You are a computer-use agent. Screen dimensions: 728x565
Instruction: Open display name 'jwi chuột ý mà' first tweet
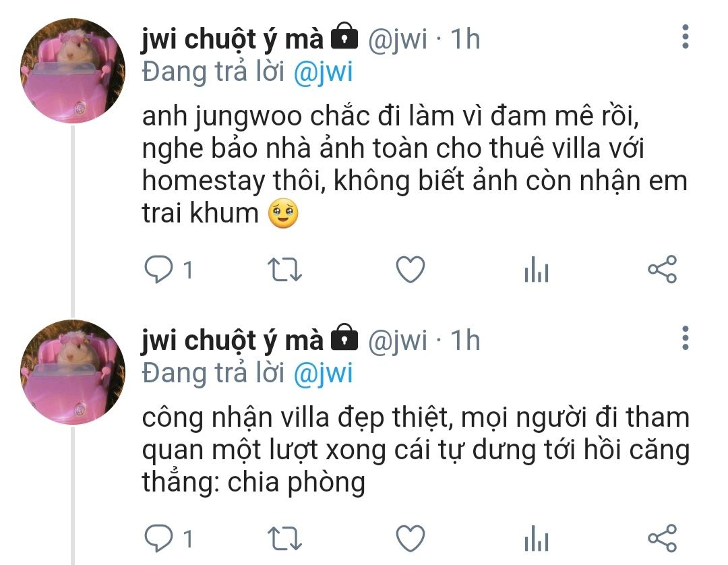click(x=233, y=39)
